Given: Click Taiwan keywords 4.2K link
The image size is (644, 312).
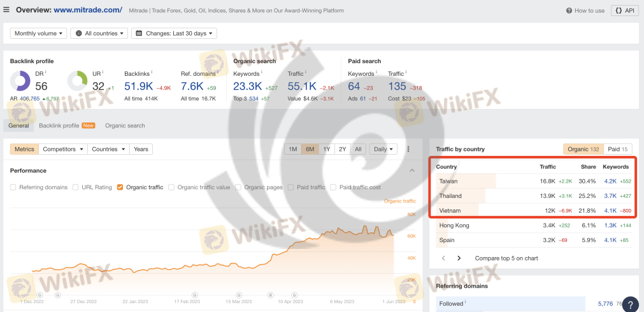Looking at the screenshot, I should (x=610, y=181).
